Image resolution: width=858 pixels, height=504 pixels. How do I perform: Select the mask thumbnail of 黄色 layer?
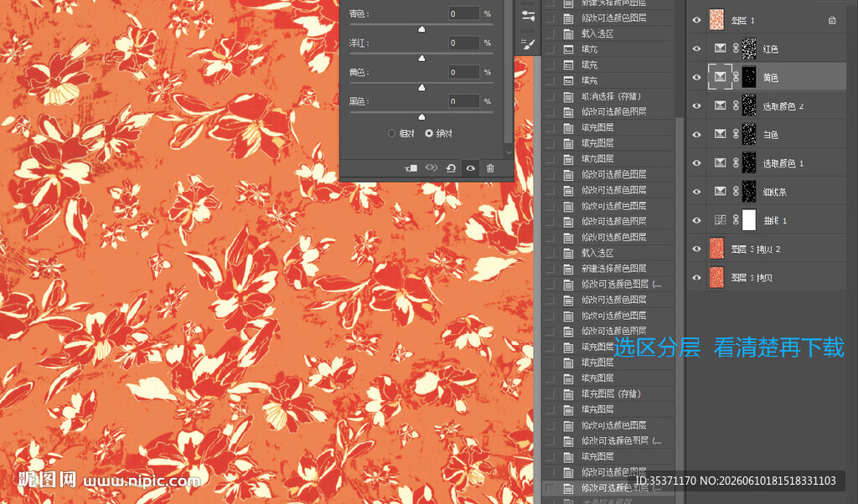tap(749, 77)
